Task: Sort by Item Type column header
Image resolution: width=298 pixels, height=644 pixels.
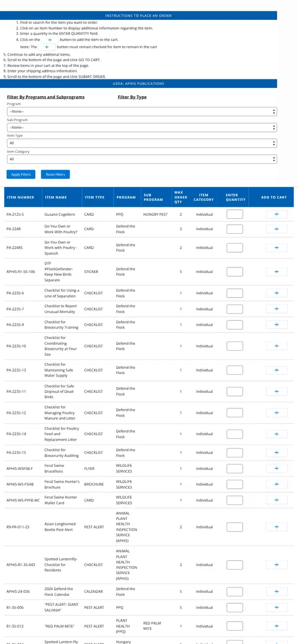Action: tap(95, 197)
